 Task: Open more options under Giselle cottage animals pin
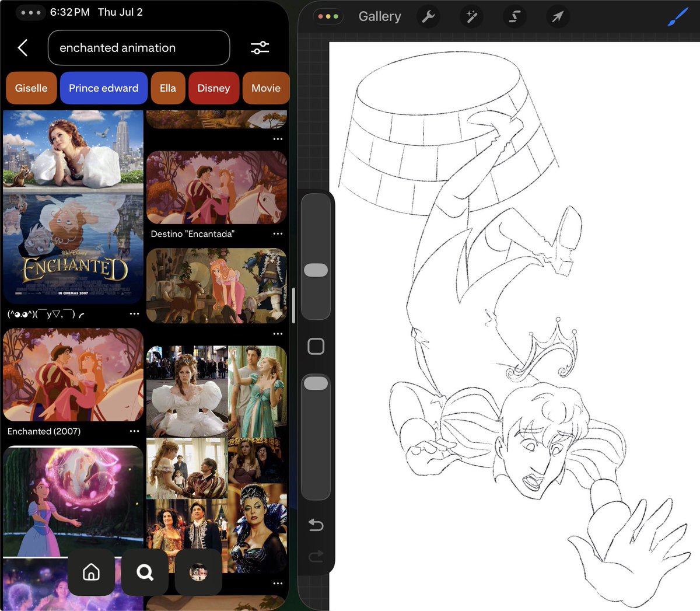(278, 334)
